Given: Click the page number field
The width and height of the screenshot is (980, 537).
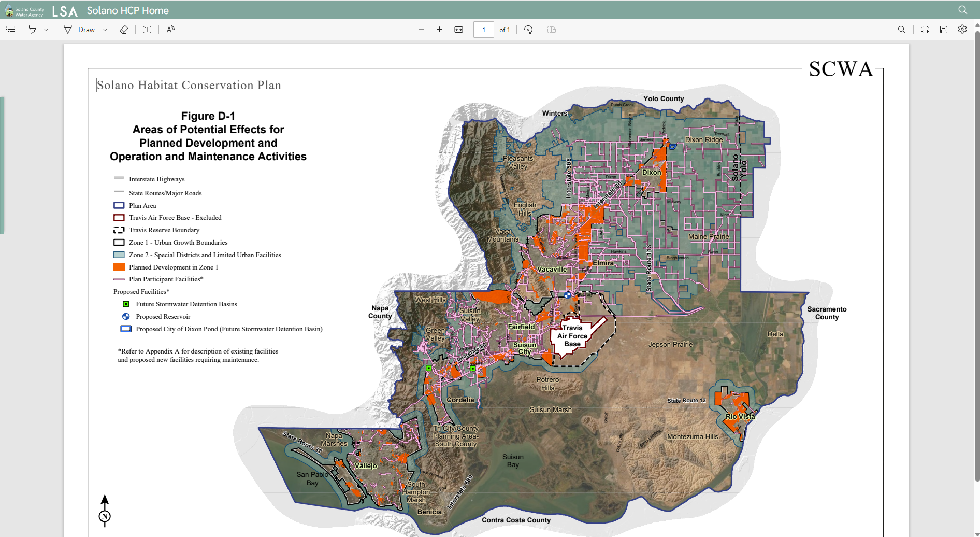Looking at the screenshot, I should 484,30.
